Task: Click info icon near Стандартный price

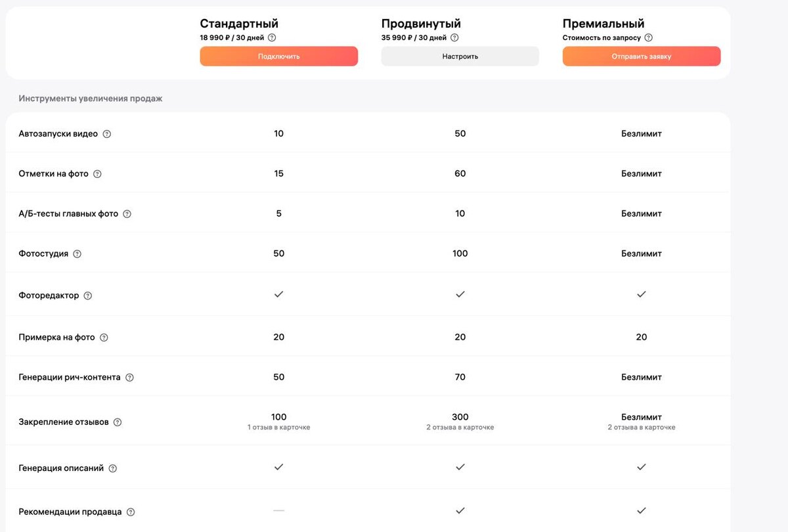Action: (272, 38)
